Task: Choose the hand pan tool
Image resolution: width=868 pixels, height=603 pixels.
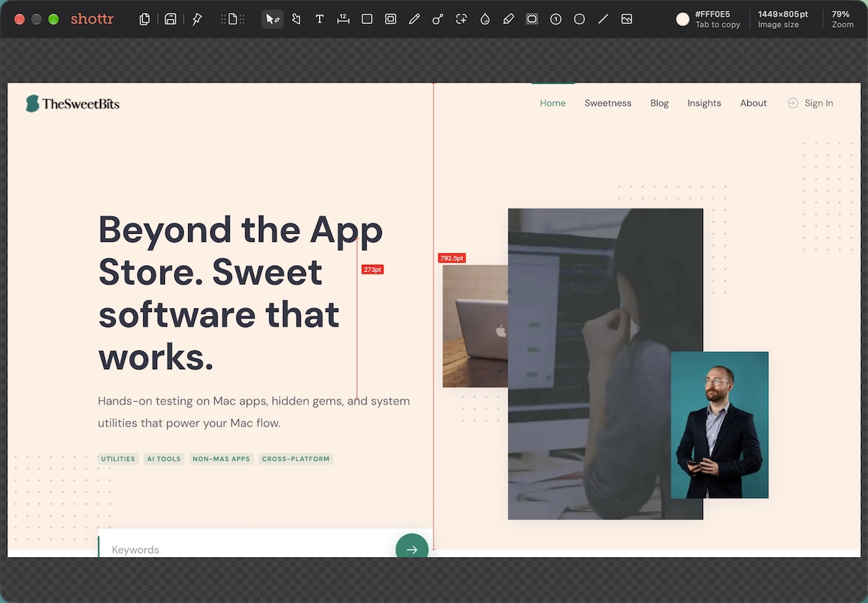Action: [x=296, y=20]
